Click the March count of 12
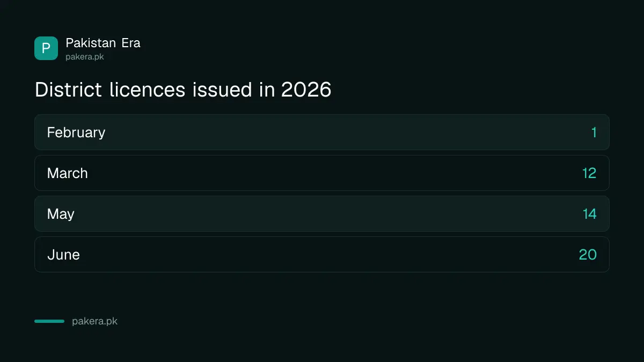The width and height of the screenshot is (644, 362). pos(589,173)
